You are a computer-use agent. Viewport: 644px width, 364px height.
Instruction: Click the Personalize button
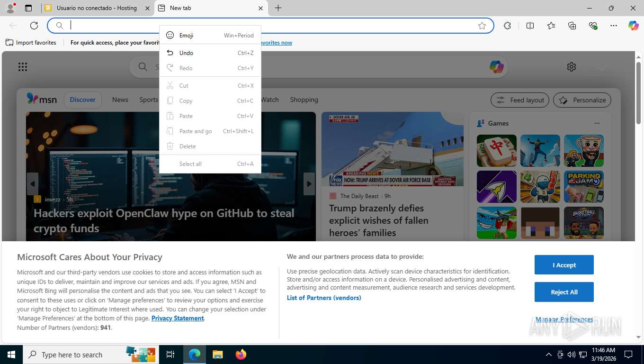click(582, 100)
